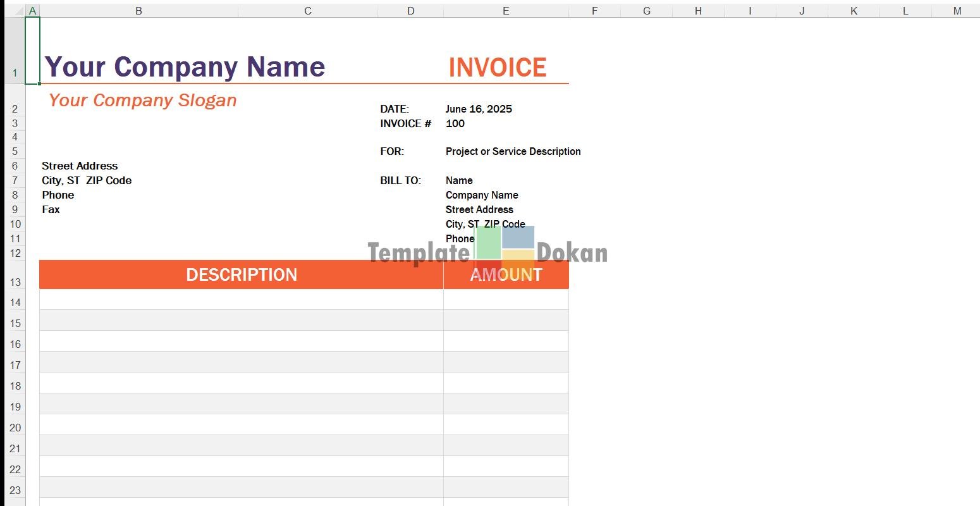Select column H header
The height and width of the screenshot is (506, 980).
coord(698,11)
